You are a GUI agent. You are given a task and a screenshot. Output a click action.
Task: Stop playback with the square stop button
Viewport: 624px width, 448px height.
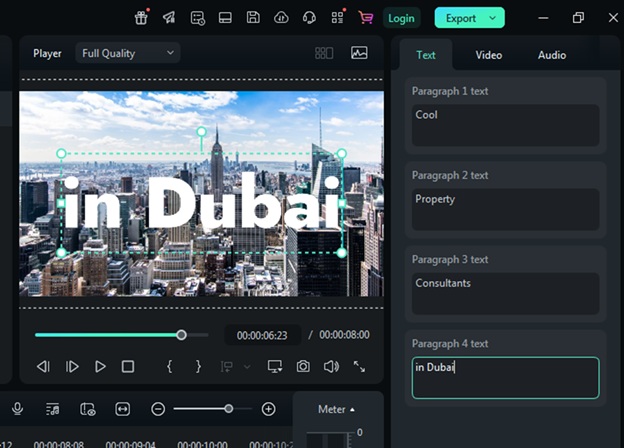[128, 367]
